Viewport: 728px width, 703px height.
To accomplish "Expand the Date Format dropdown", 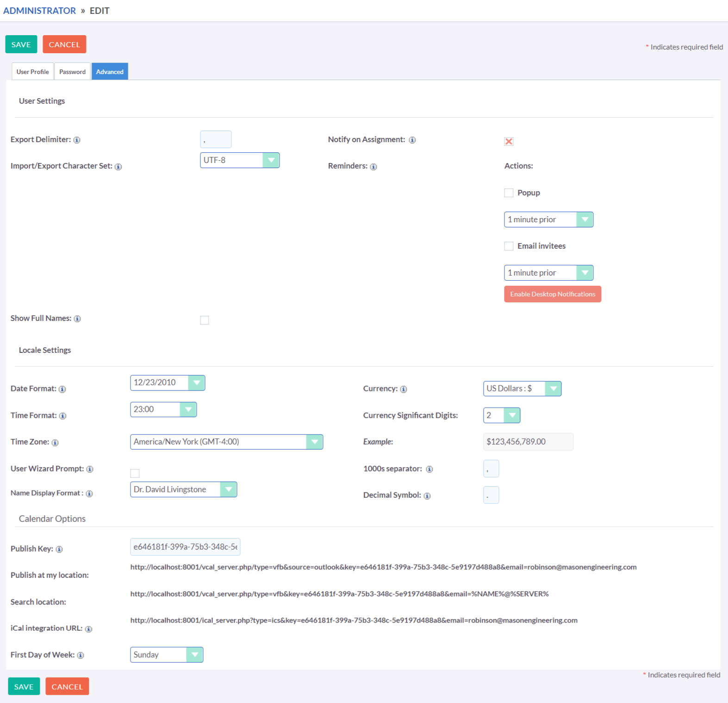I will coord(168,383).
